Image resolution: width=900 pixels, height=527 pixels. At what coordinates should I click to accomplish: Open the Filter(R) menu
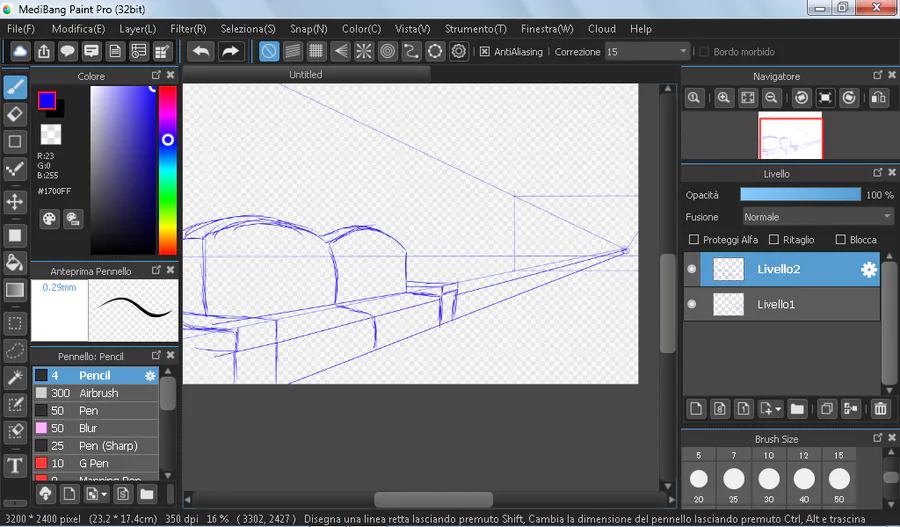click(x=188, y=29)
